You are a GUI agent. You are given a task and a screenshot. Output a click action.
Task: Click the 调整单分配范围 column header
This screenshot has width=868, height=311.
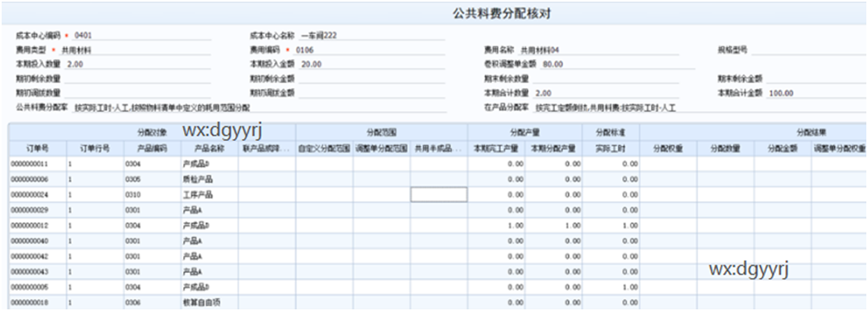[x=382, y=148]
